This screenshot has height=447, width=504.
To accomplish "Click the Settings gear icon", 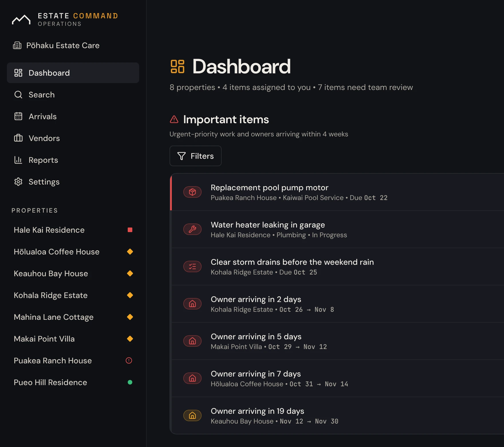I will (18, 182).
